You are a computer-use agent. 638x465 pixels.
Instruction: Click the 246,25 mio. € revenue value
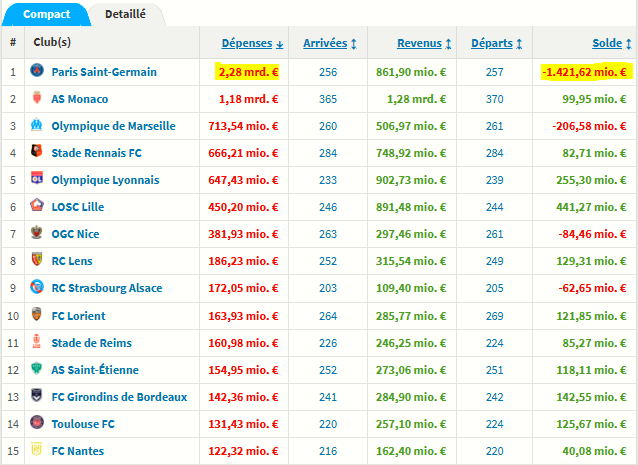(x=411, y=343)
